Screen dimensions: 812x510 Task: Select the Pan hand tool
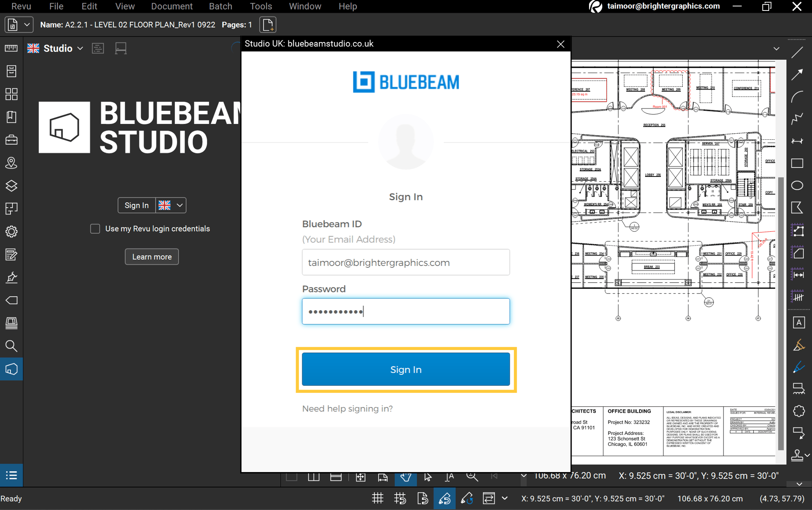pos(406,476)
